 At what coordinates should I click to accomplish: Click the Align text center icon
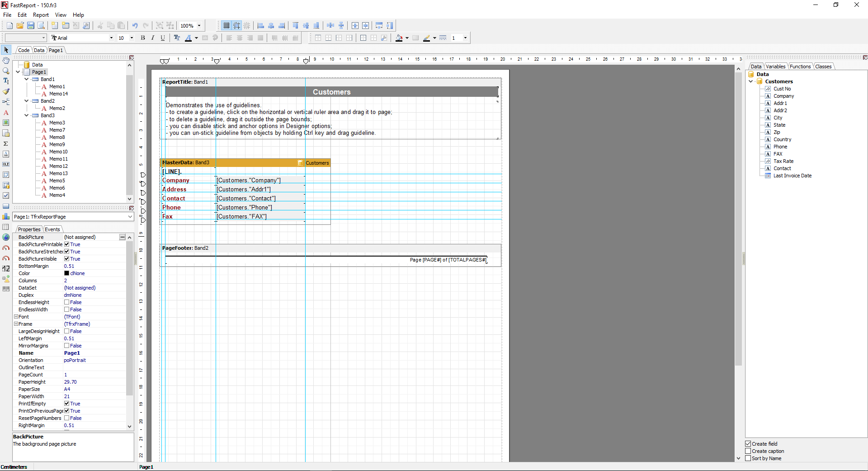(240, 38)
